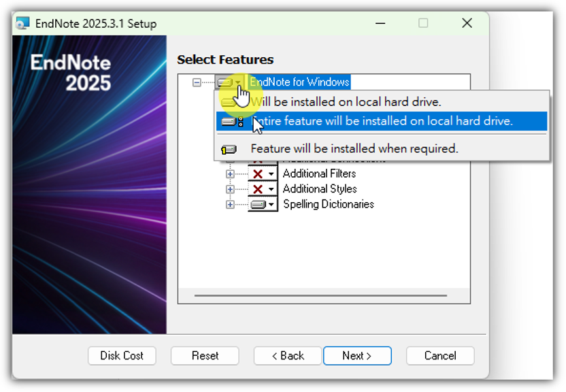
Task: Open Spelling Dictionaries install-state dropdown
Action: click(x=263, y=204)
